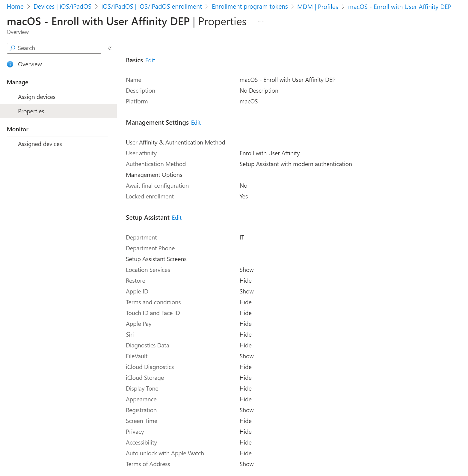
Task: Click the Manage section header
Action: [18, 82]
